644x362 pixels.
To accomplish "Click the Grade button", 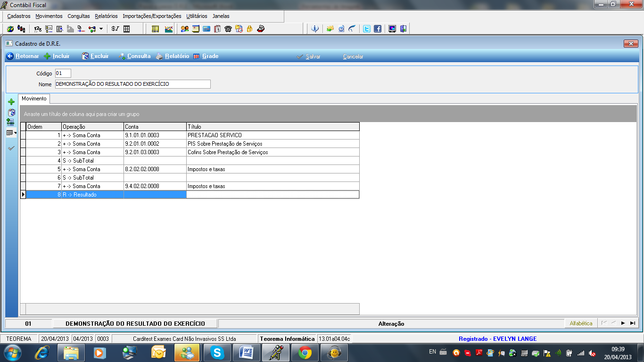I will click(206, 57).
